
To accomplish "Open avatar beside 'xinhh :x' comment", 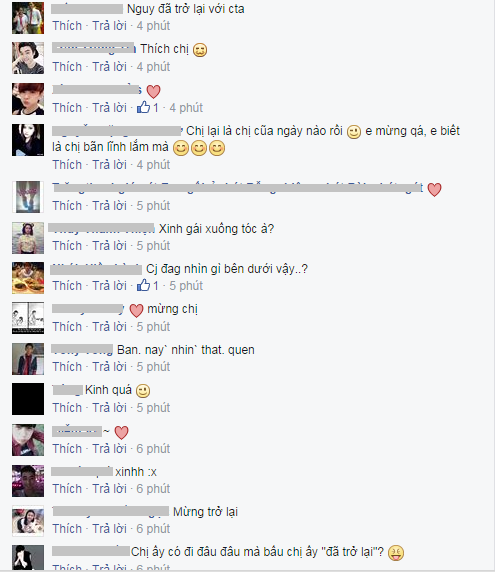I will (28, 481).
